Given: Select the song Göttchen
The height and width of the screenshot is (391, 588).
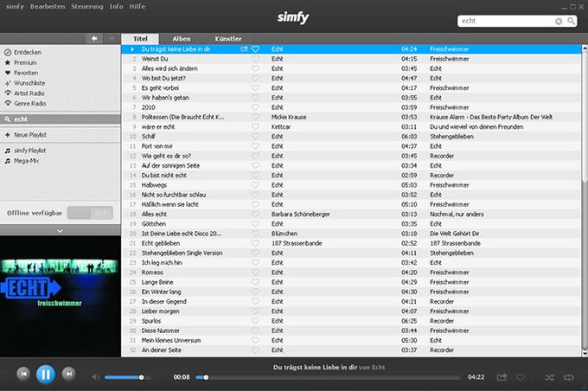Looking at the screenshot, I should [x=153, y=224].
